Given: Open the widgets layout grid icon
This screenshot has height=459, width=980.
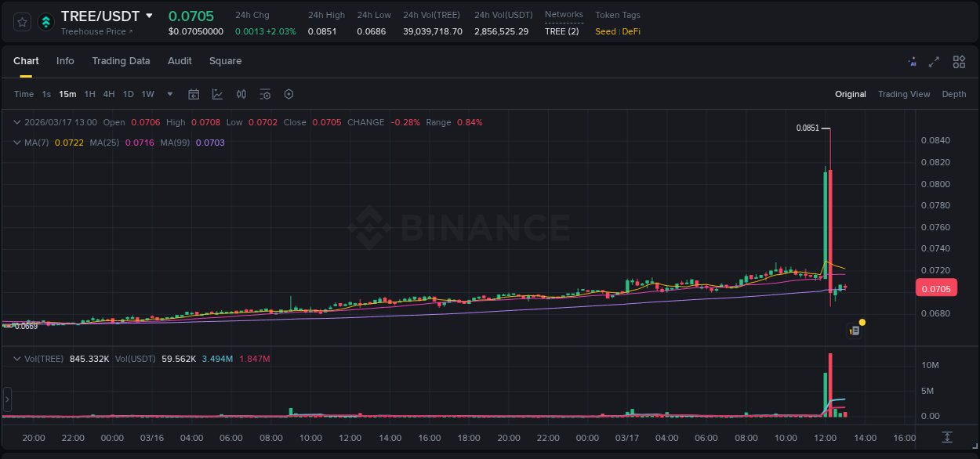Looking at the screenshot, I should (x=959, y=61).
